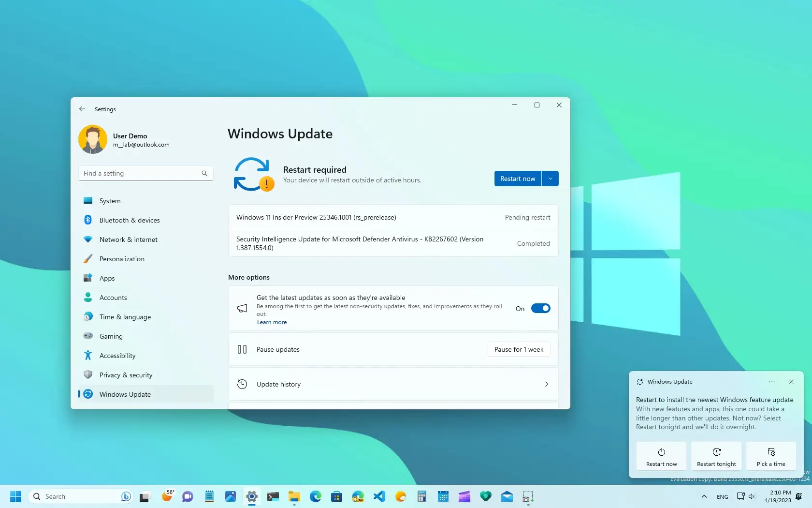The image size is (812, 508).
Task: Show hidden system tray icons
Action: [704, 496]
